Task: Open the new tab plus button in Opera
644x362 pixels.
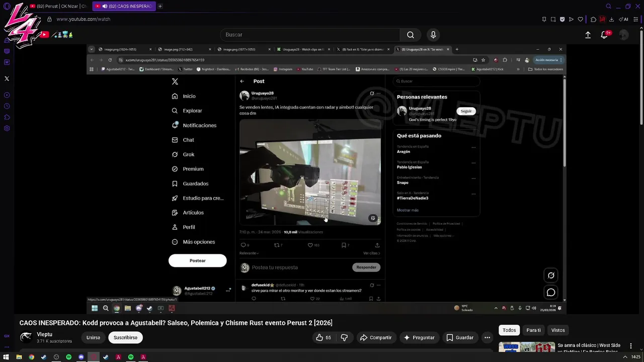Action: (x=160, y=7)
